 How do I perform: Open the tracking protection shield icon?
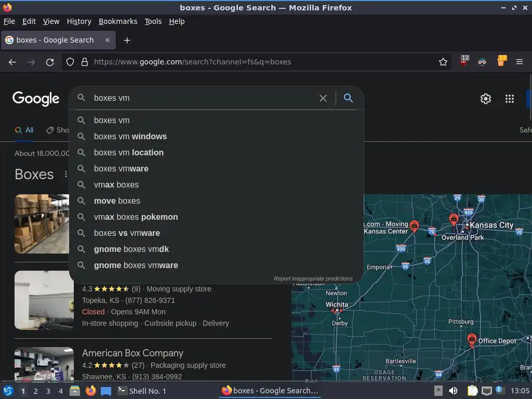(x=70, y=62)
